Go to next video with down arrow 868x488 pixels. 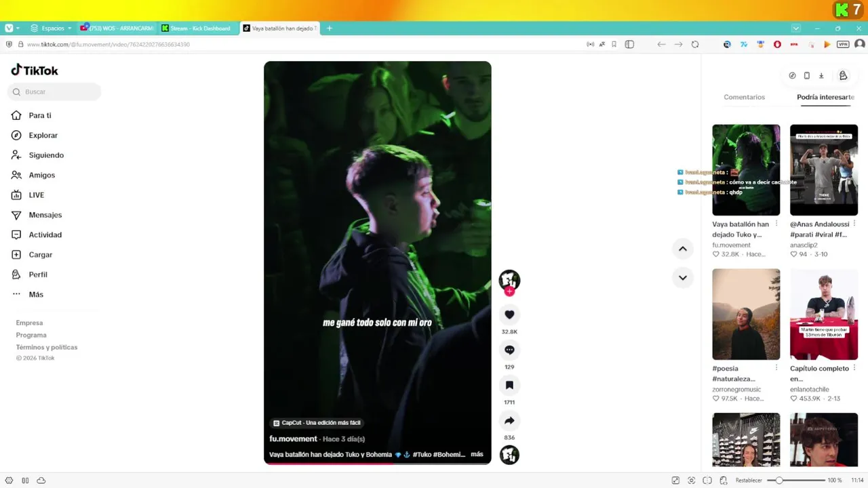(x=683, y=277)
